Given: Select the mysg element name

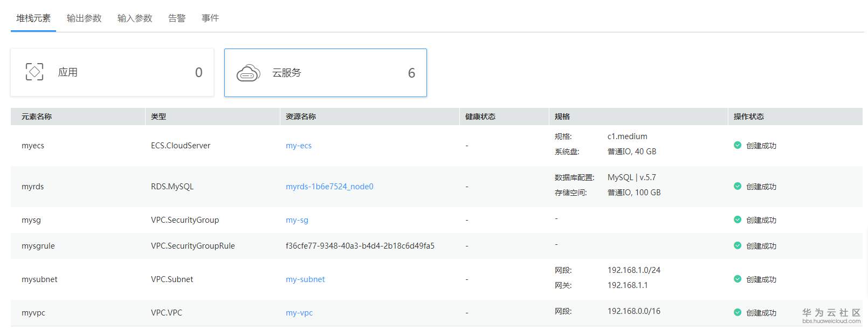Looking at the screenshot, I should click(31, 220).
